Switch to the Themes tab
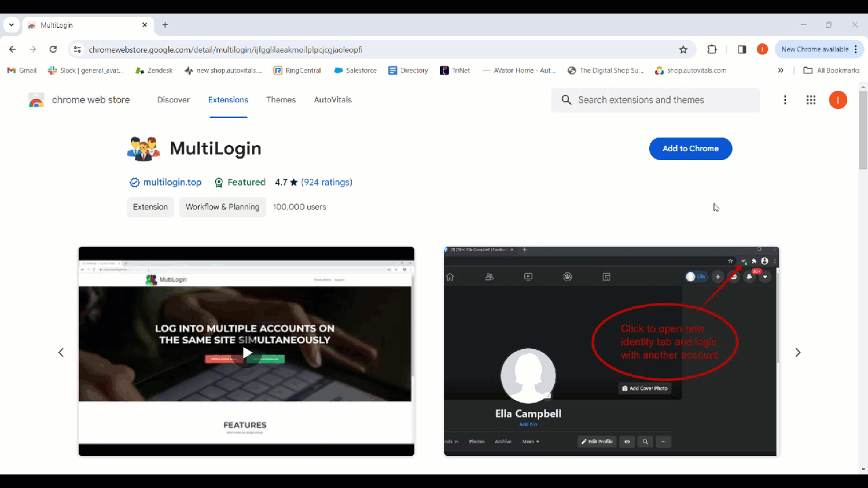Screen dimensions: 868x488 (281, 100)
